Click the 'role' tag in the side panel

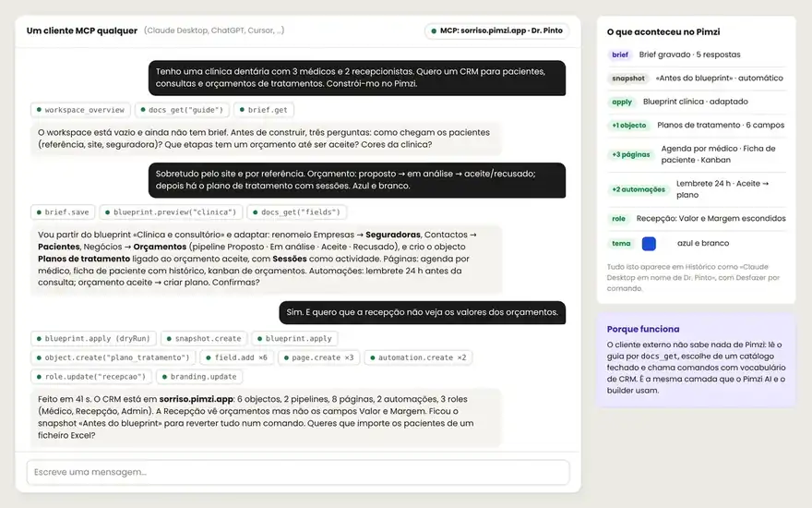coord(619,219)
